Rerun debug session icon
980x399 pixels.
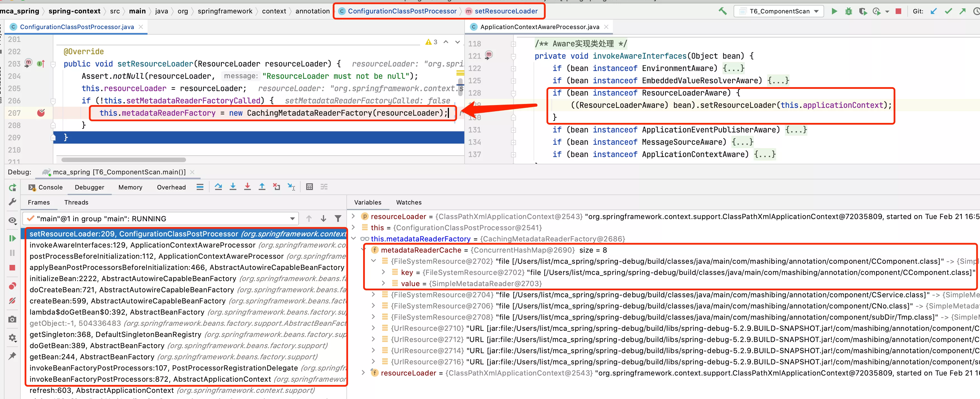(x=13, y=187)
